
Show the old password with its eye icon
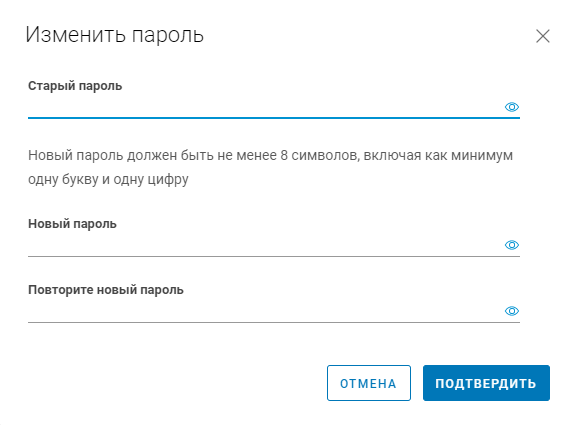point(512,107)
